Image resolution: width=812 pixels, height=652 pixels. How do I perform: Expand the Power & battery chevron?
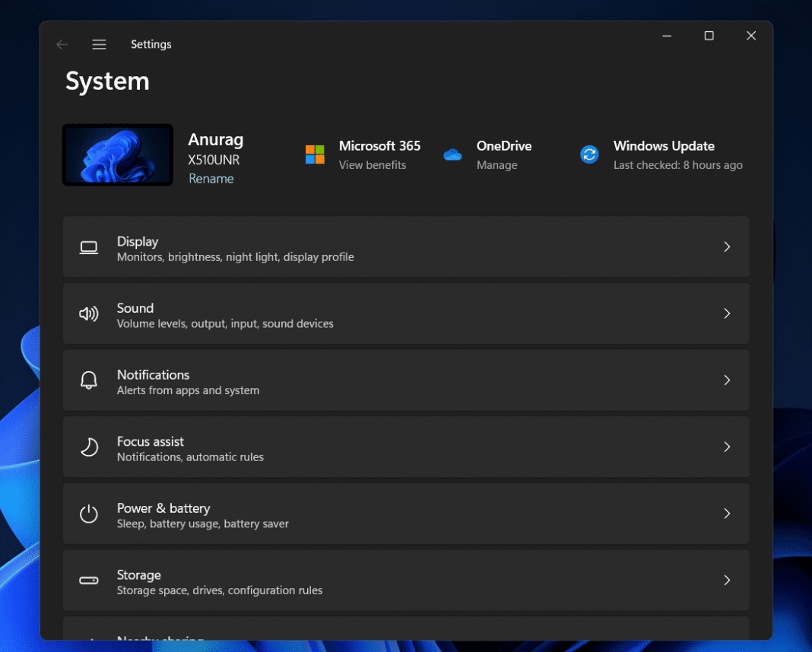coord(727,514)
